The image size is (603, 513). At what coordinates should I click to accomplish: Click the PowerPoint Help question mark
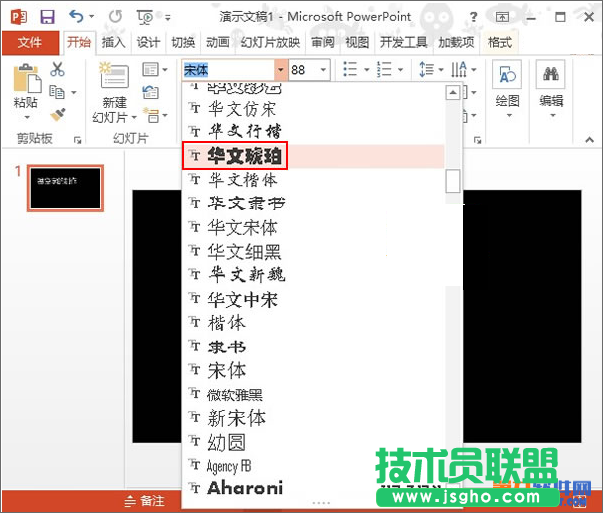(474, 17)
